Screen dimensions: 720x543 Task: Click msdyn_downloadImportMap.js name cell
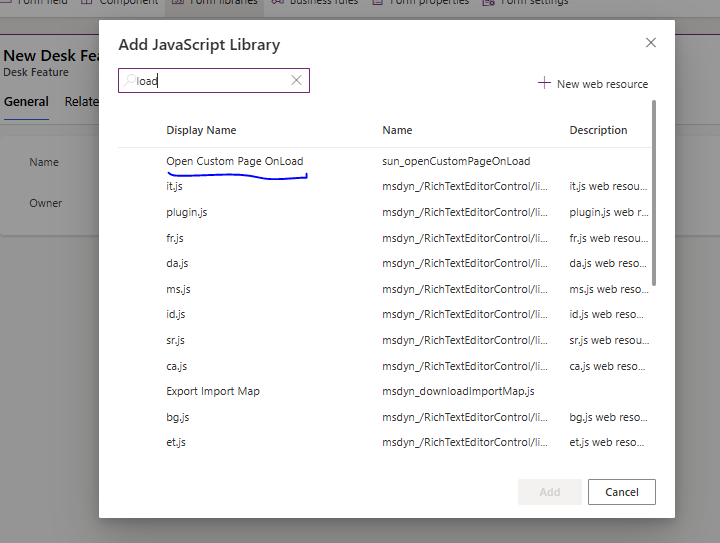(458, 391)
